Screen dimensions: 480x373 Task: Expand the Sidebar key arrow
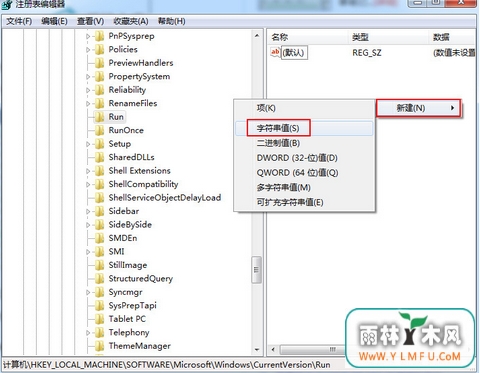[88, 211]
